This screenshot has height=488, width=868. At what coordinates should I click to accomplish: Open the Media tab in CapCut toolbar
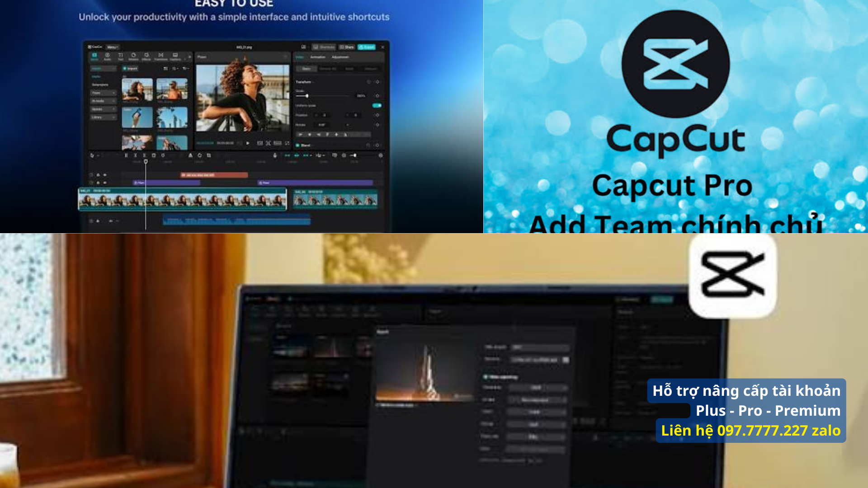coord(94,56)
